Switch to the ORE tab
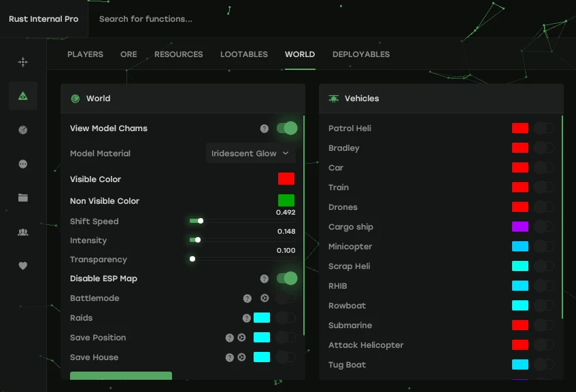576x392 pixels. point(129,54)
